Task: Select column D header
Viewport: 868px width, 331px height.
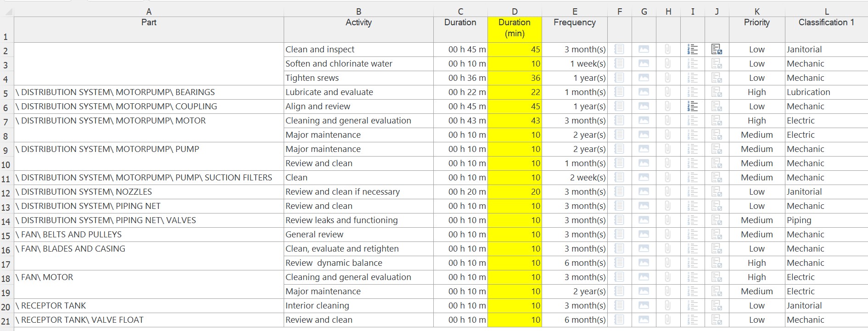Action: (x=515, y=11)
